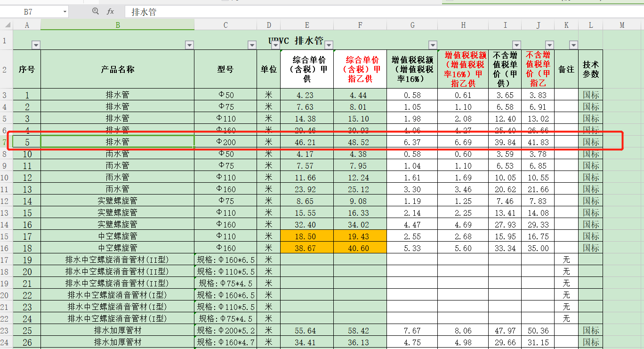Click the cell with value 55.64
Screen dimensions: 644x349
point(306,331)
